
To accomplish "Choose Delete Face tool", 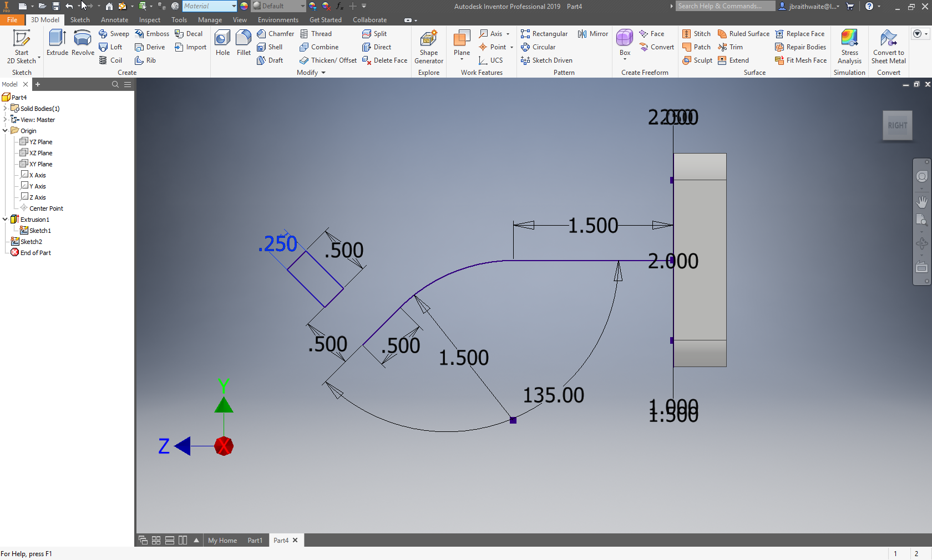I will coord(384,60).
